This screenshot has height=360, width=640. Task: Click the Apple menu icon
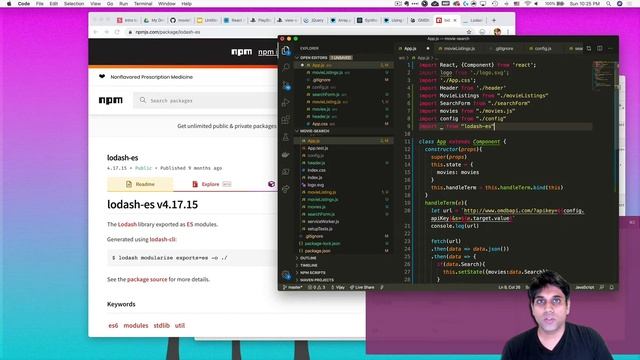[9, 4]
